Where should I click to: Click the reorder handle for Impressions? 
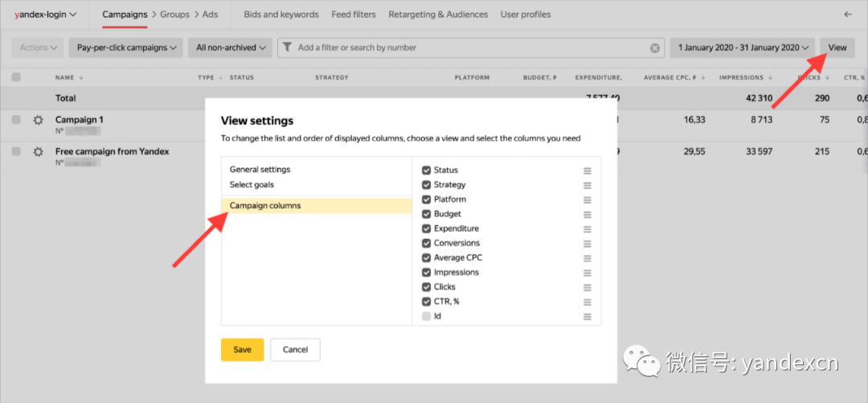coord(588,273)
